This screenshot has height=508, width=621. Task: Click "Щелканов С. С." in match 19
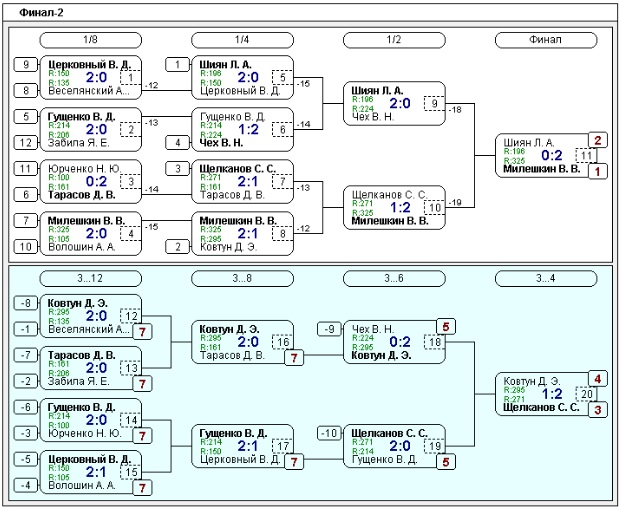pos(390,433)
